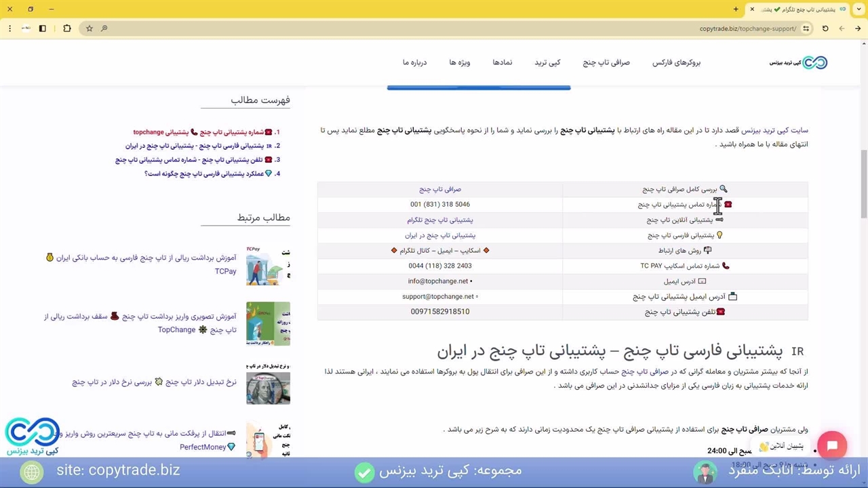Open the orange live chat bubble
The image size is (868, 488).
[x=832, y=446]
